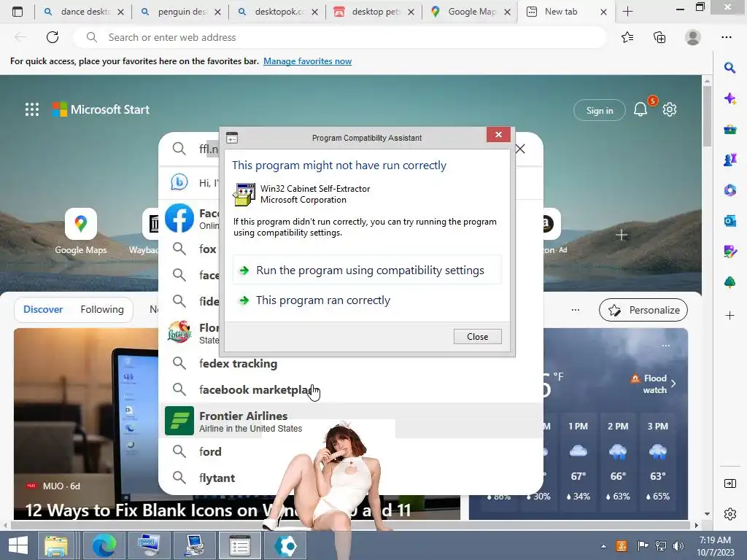
Task: Open sidebar settings gear at bottom
Action: point(729,514)
